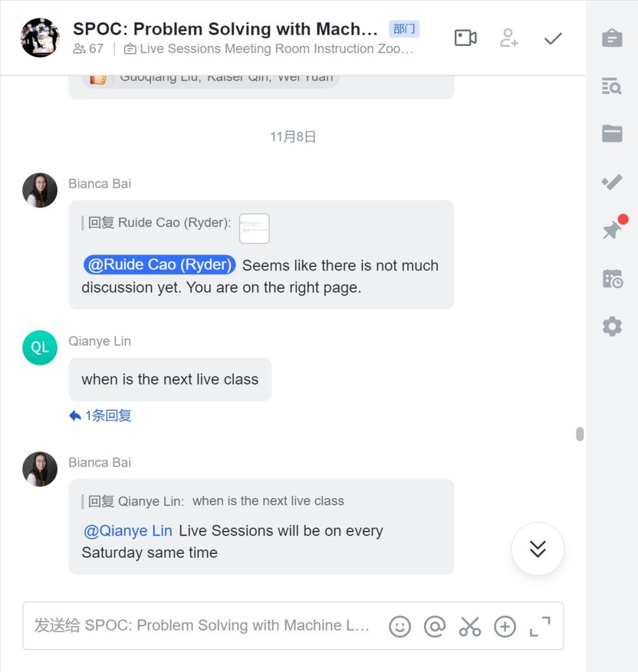Click the checkmark icon in the header
The image size is (638, 672).
[x=553, y=39]
